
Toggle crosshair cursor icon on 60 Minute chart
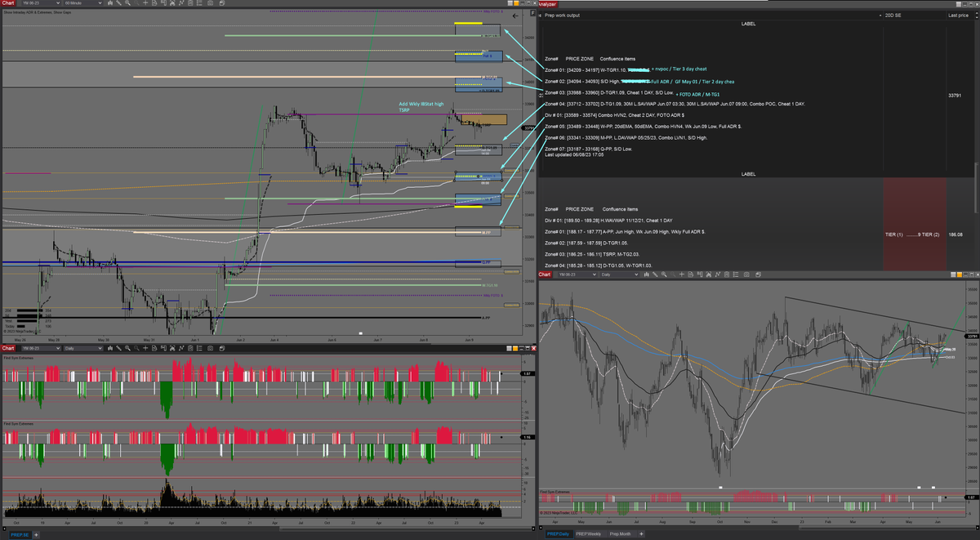145,3
